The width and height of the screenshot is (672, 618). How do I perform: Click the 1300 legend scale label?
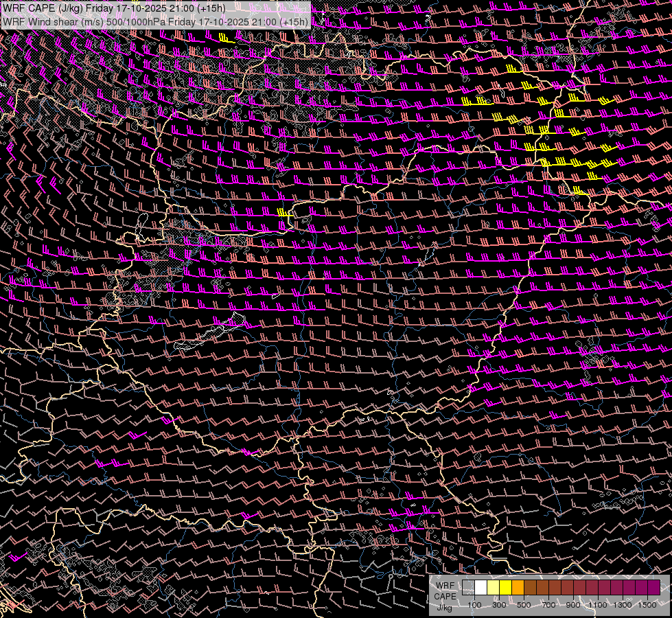coord(623,605)
